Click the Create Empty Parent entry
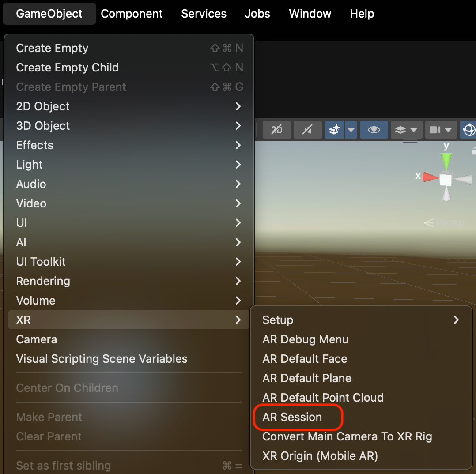The width and height of the screenshot is (476, 474). coord(129,87)
